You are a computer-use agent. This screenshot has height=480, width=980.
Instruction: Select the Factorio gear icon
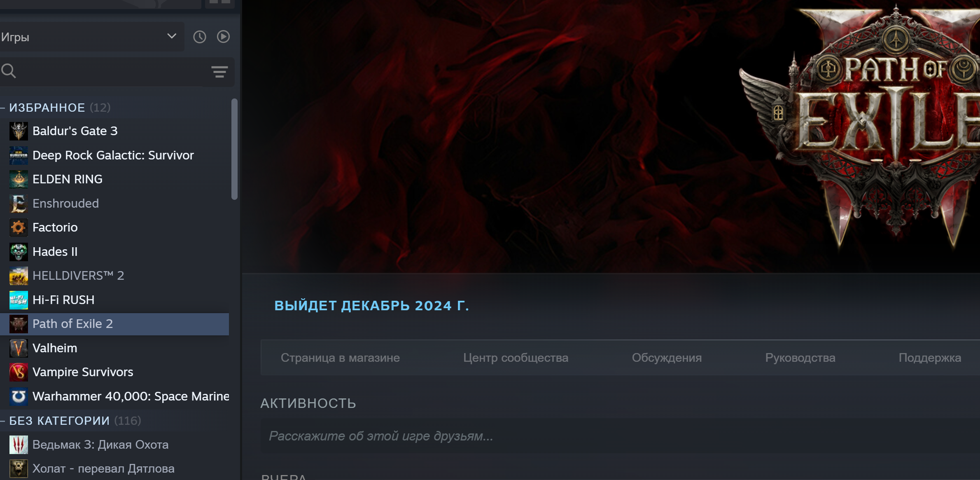point(19,227)
